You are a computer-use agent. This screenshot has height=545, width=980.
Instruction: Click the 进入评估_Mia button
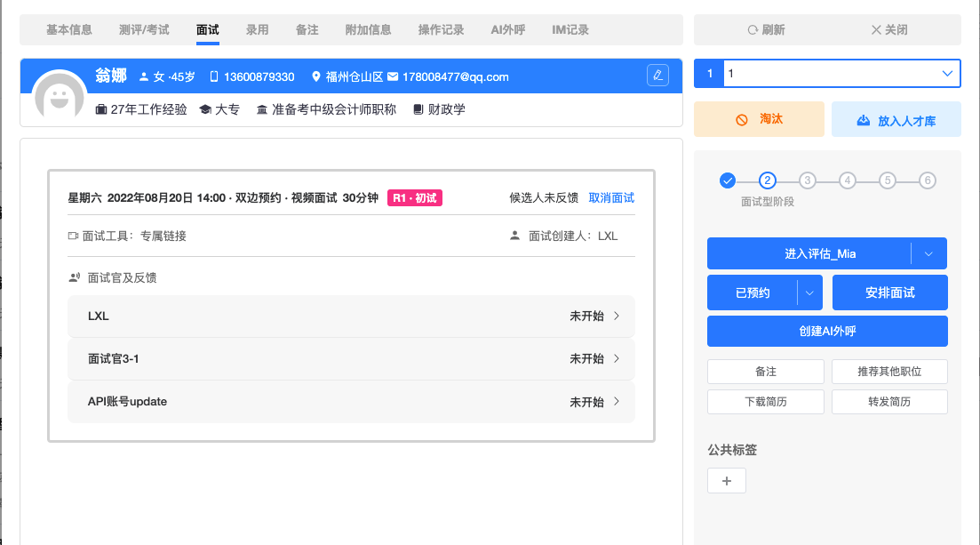(809, 253)
